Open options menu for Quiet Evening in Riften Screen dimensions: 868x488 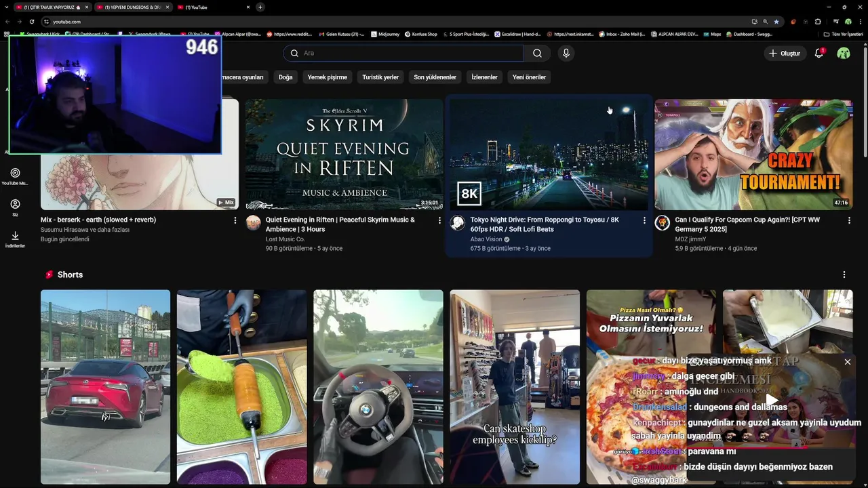(x=440, y=220)
